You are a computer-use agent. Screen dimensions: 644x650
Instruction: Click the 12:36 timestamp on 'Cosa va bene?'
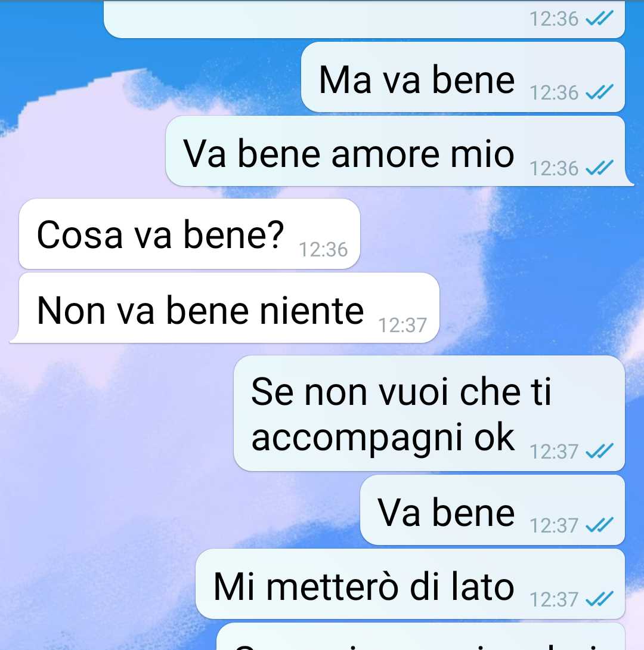coord(323,249)
